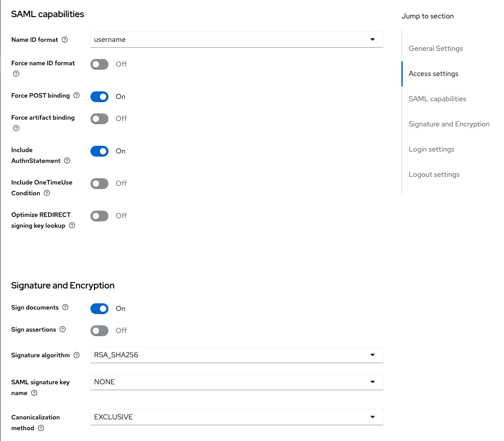Show help for Sign documents
The width and height of the screenshot is (504, 441).
(x=65, y=307)
